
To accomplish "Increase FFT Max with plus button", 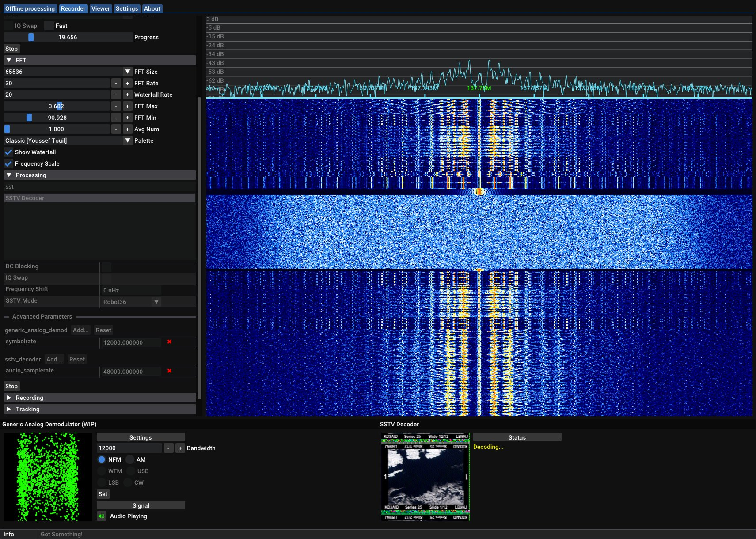I will click(127, 106).
